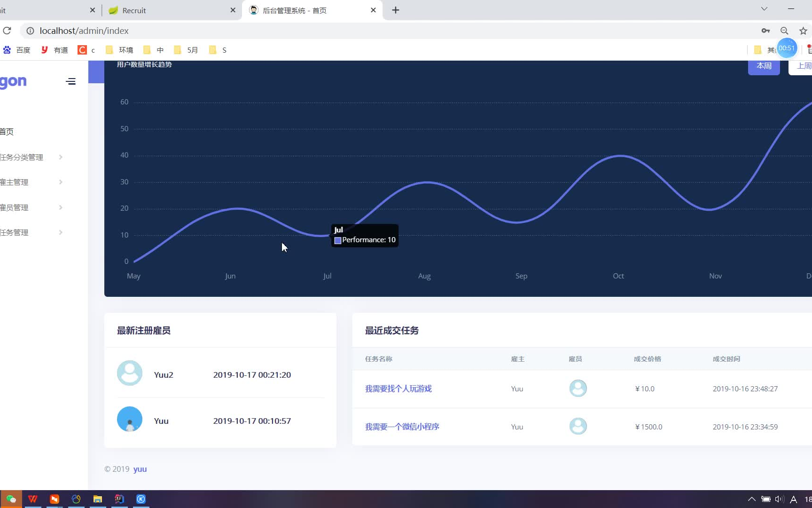Click Yuu's blue avatar icon
Viewport: 812px width, 508px height.
pyautogui.click(x=130, y=419)
